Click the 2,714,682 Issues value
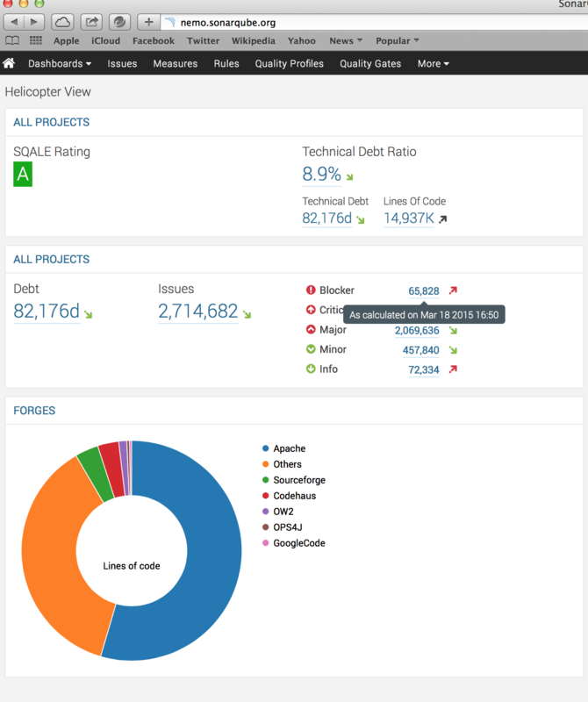Image resolution: width=588 pixels, height=702 pixels. 198,312
